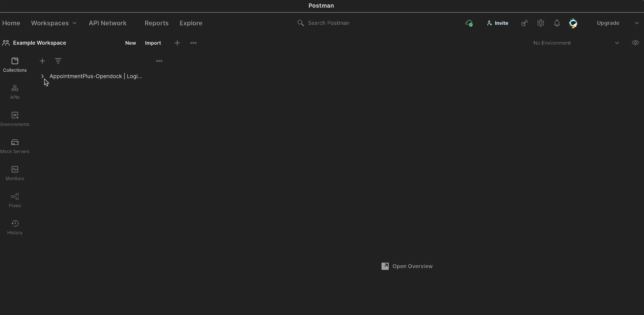Open API Network menu
The width and height of the screenshot is (644, 315).
108,23
